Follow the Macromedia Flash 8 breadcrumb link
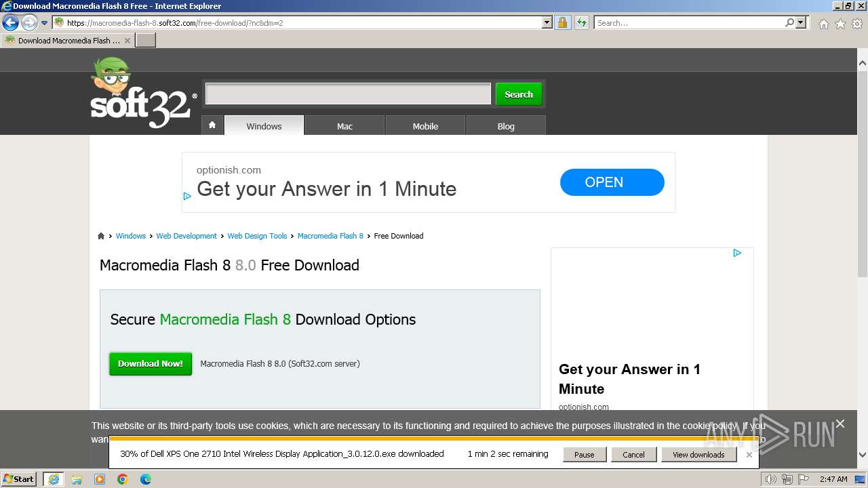 pos(330,236)
